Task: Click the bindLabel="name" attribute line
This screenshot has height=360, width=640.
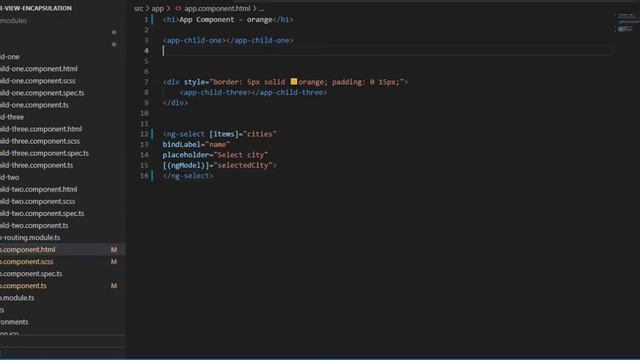Action: (x=196, y=144)
